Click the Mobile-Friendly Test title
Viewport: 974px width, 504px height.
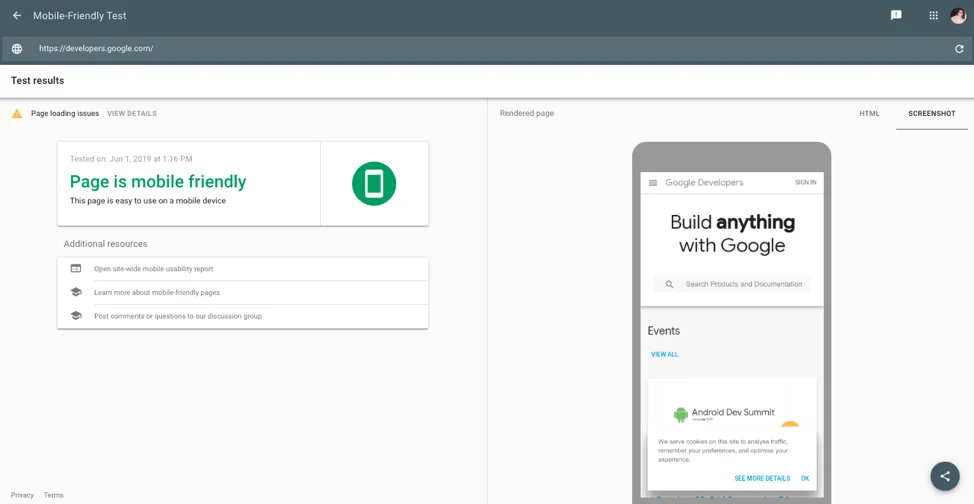80,16
